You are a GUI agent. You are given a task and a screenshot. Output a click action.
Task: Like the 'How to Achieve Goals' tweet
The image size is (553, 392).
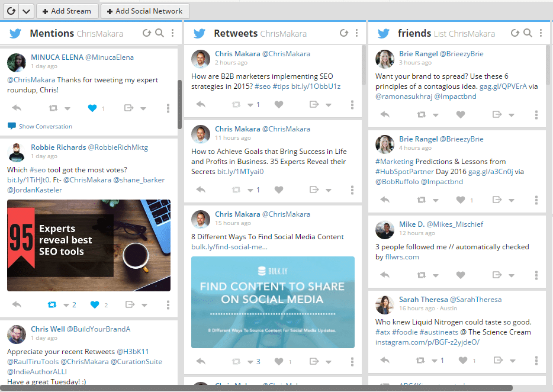tap(279, 190)
